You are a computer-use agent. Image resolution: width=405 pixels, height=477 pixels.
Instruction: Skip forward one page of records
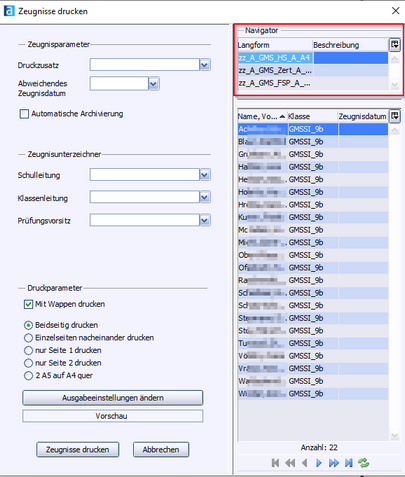click(334, 463)
